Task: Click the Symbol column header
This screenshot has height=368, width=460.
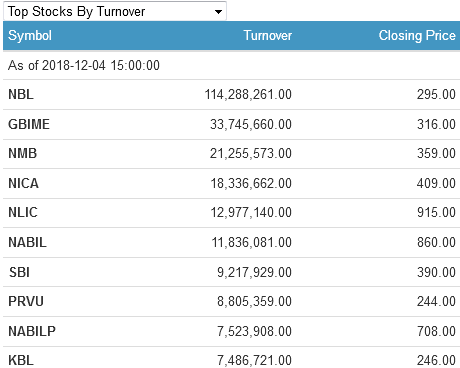Action: (x=30, y=35)
